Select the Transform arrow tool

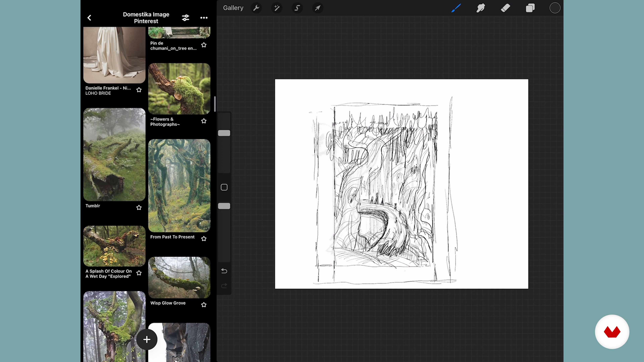(x=317, y=8)
